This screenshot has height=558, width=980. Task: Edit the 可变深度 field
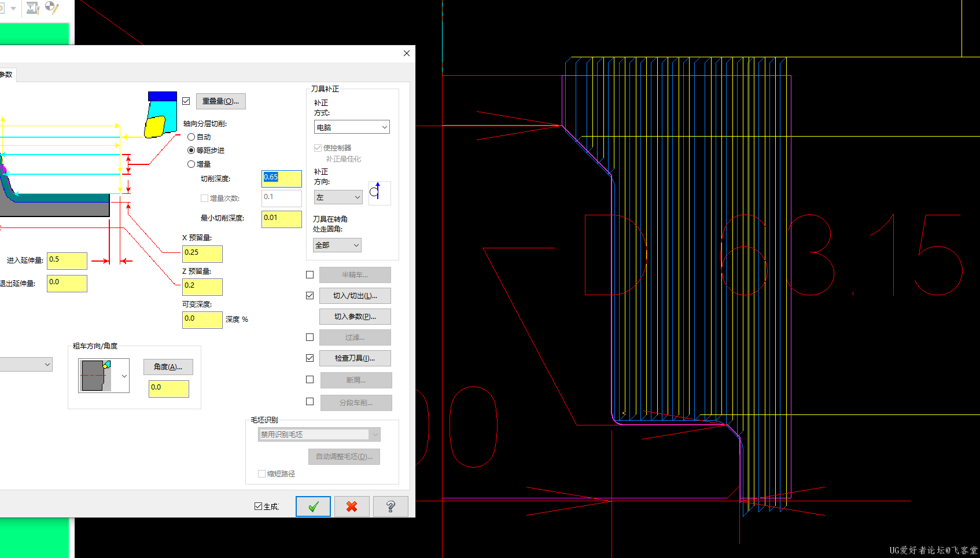(x=202, y=320)
